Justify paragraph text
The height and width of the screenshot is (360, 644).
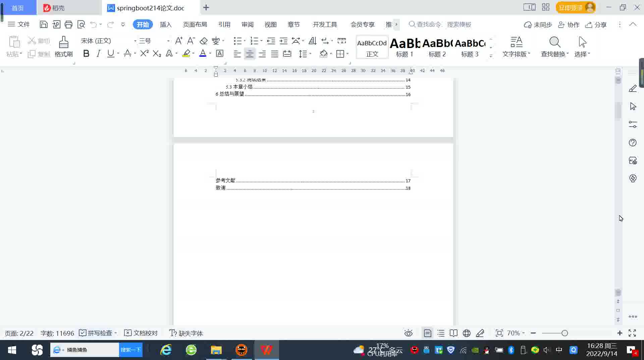tap(275, 54)
